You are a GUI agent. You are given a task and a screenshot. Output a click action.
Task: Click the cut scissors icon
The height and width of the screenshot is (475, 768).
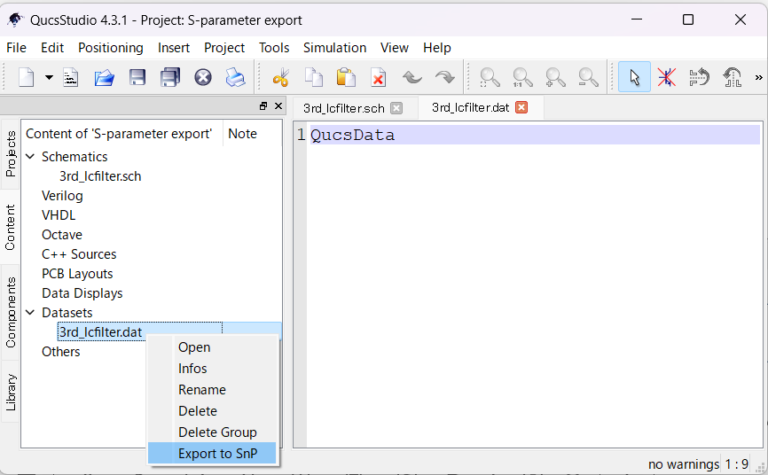[x=280, y=77]
